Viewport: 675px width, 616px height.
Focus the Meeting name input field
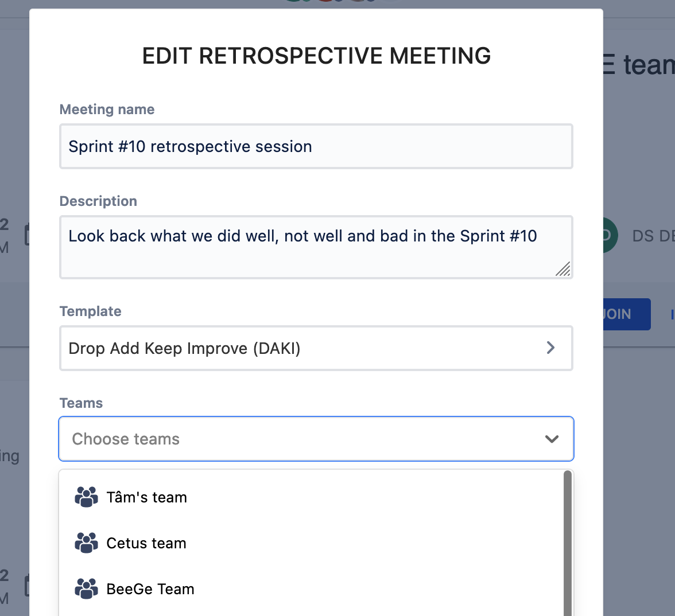click(316, 147)
